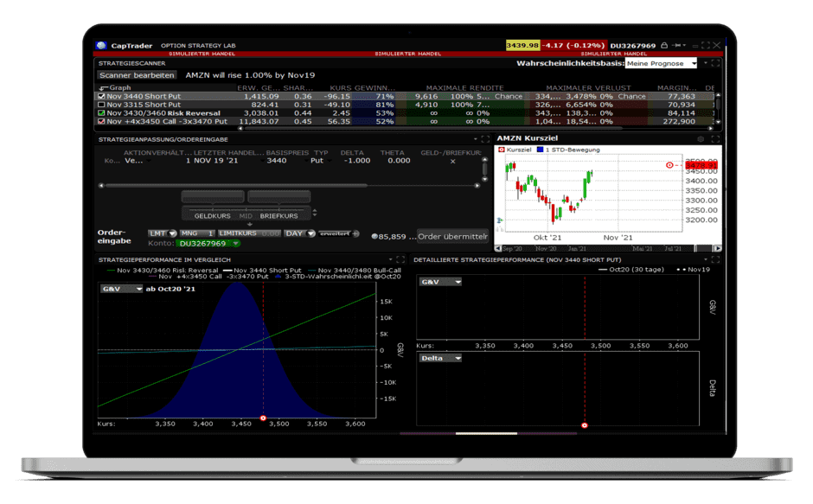Open the Strategieanpassung/Ordereingabe panel options arrow
813x504 pixels.
coord(475,139)
